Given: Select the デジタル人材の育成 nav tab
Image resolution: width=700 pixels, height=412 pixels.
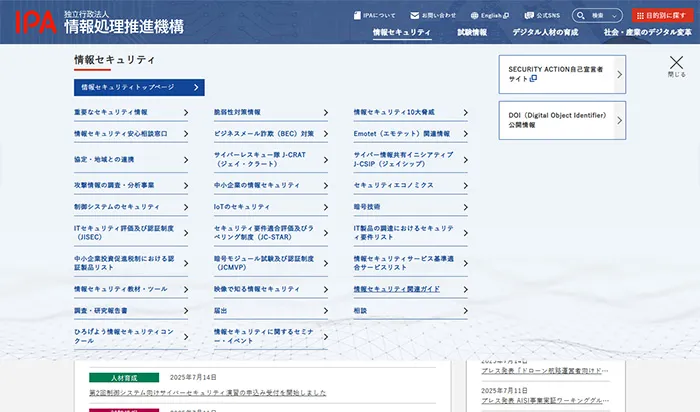Looking at the screenshot, I should [545, 33].
